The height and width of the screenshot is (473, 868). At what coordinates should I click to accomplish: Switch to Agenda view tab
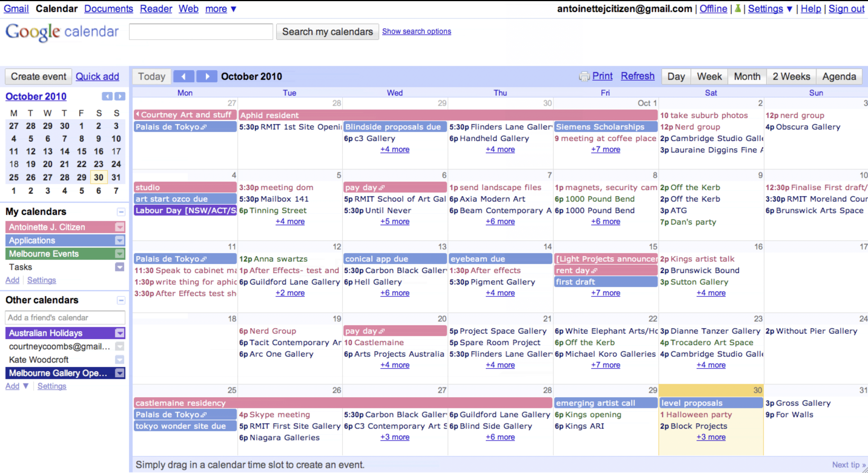pyautogui.click(x=839, y=76)
